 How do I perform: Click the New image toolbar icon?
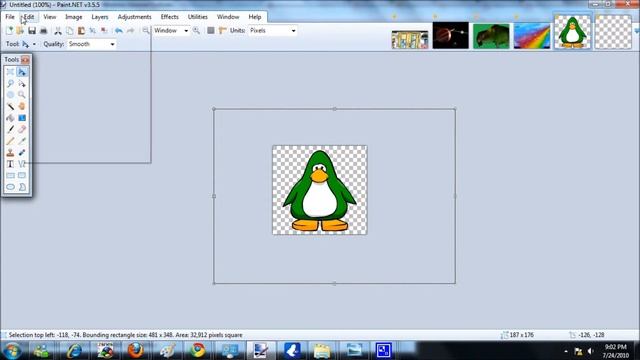coord(9,31)
